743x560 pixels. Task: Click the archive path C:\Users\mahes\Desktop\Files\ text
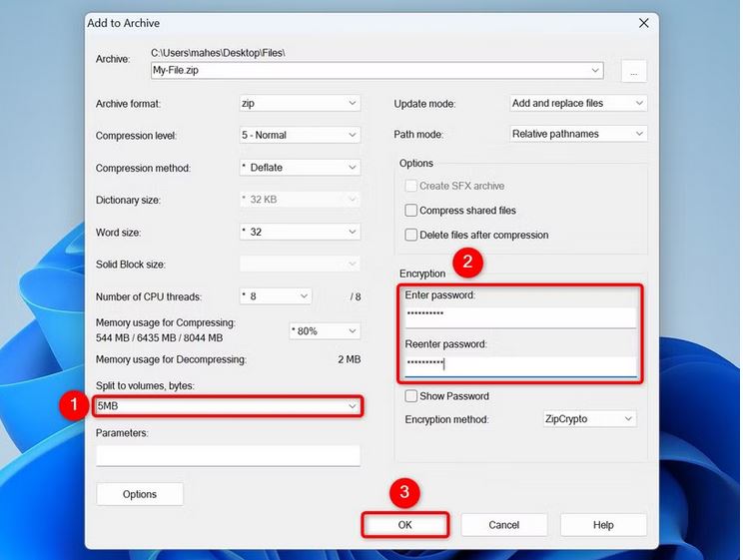click(218, 53)
